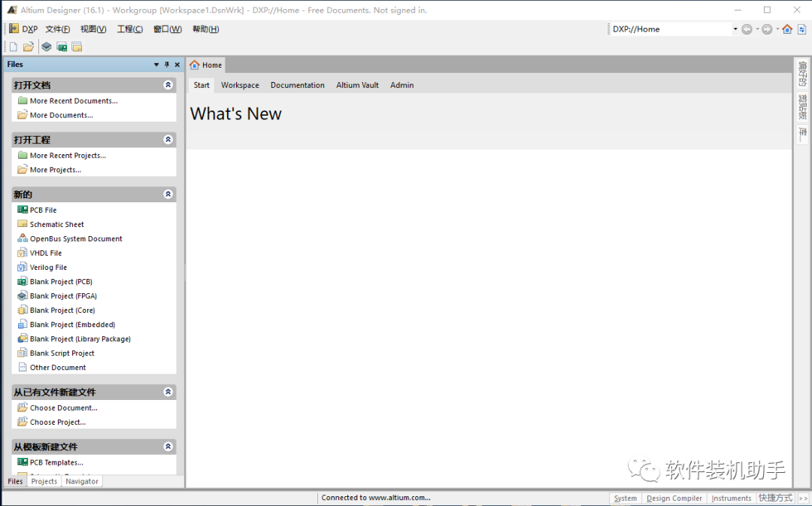The width and height of the screenshot is (812, 506).
Task: Select the Home document tab
Action: 206,65
